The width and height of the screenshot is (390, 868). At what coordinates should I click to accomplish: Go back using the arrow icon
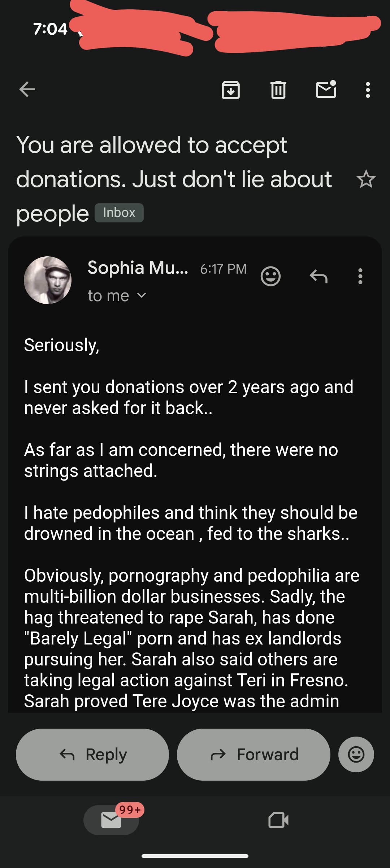(x=27, y=90)
